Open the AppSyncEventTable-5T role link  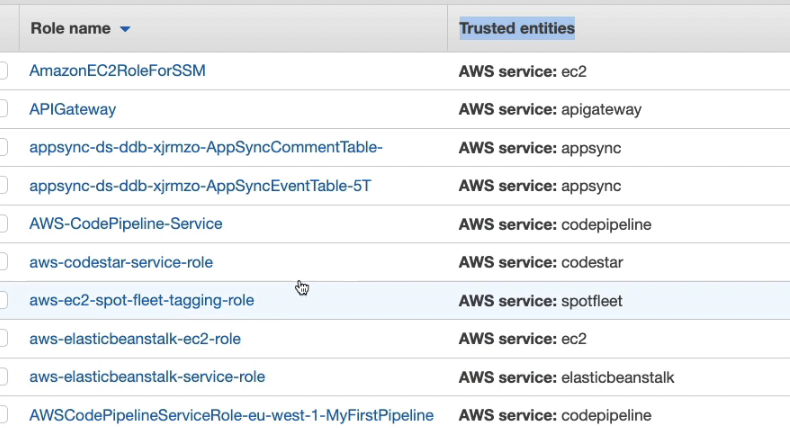pyautogui.click(x=200, y=186)
